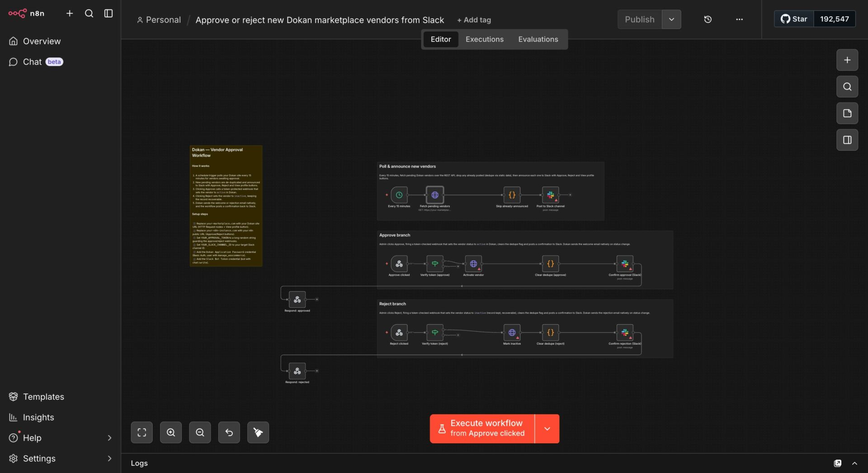Viewport: 868px width, 473px height.
Task: Create new item with plus icon in sidebar header
Action: tap(70, 14)
